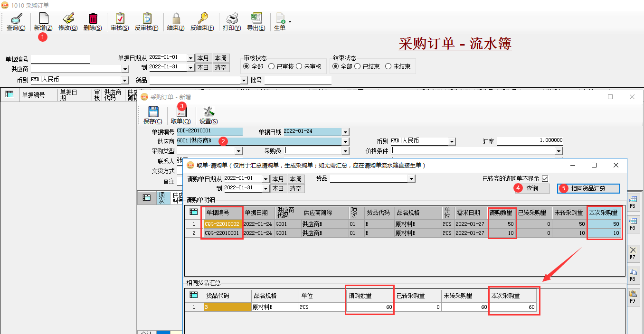This screenshot has width=644, height=334.
Task: Select the 未结束 radio button
Action: tap(388, 66)
